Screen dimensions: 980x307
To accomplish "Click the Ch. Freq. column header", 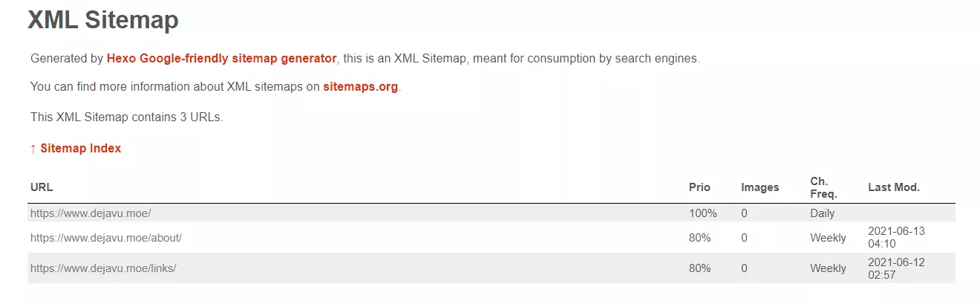I will 823,187.
